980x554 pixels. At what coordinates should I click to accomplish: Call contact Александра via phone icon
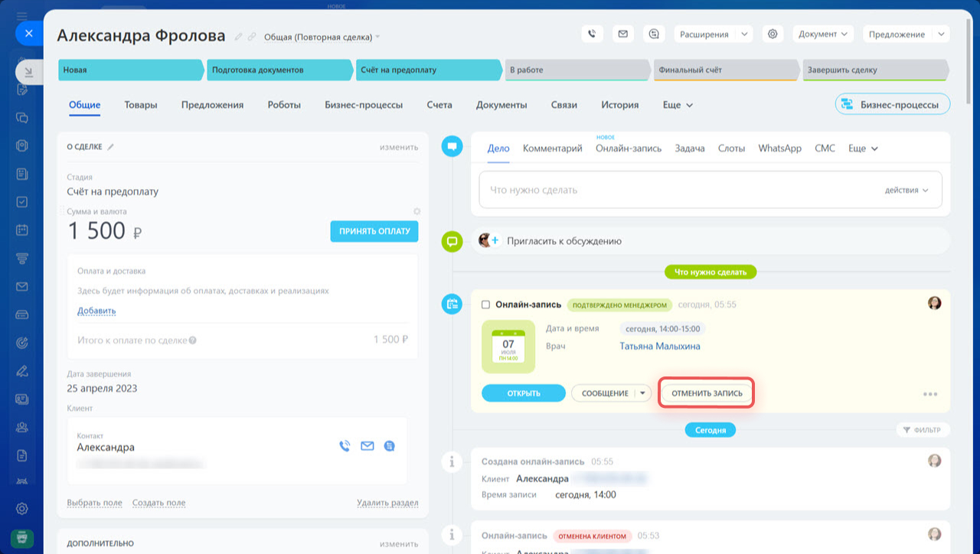tap(345, 446)
